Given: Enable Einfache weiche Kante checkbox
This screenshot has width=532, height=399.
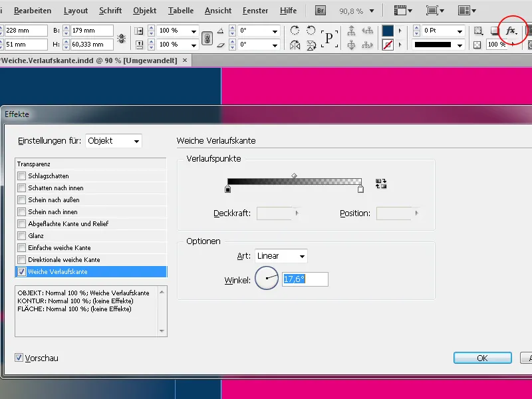Looking at the screenshot, I should pyautogui.click(x=22, y=247).
